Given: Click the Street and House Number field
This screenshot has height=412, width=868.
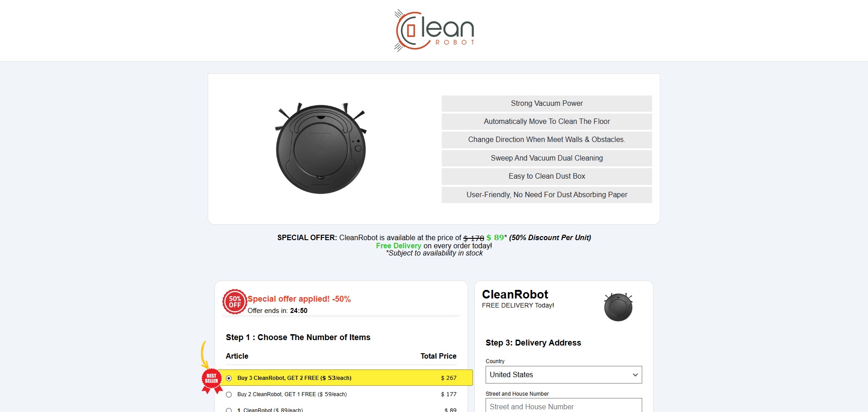Looking at the screenshot, I should pos(563,406).
